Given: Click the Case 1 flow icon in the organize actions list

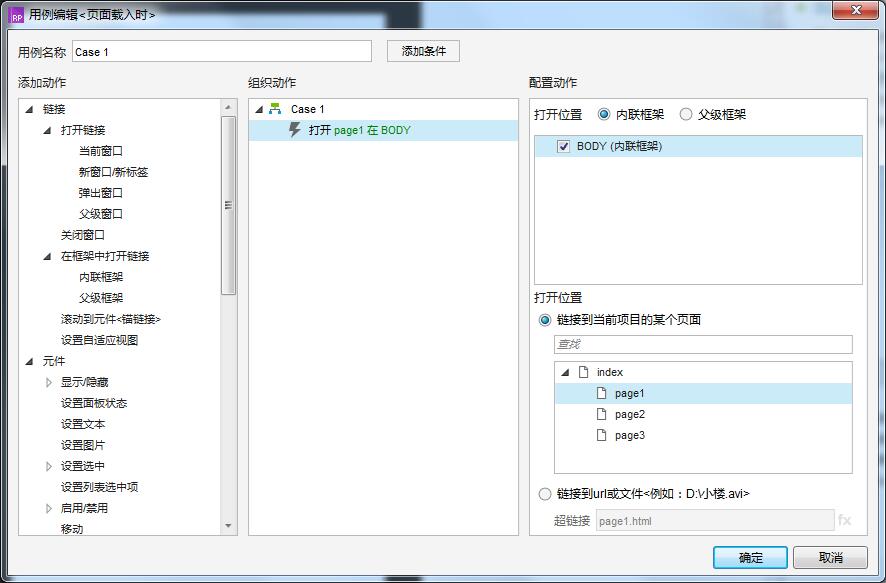Looking at the screenshot, I should click(x=275, y=109).
